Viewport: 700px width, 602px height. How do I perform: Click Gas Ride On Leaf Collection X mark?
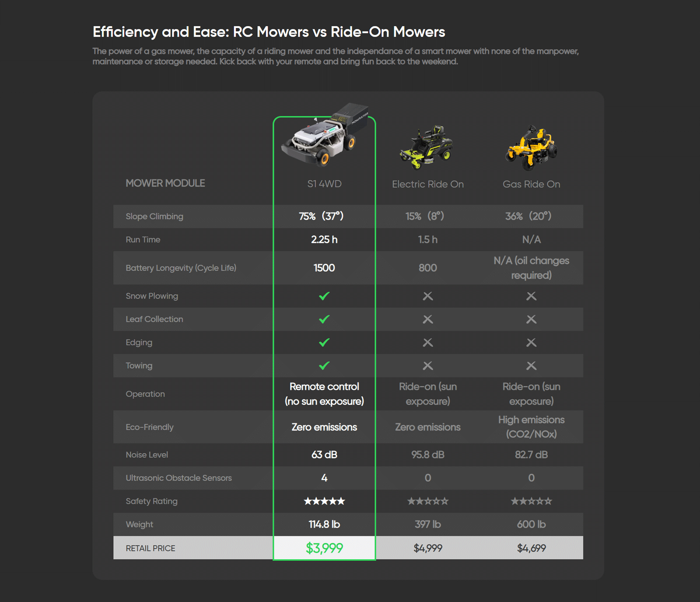[x=531, y=319]
